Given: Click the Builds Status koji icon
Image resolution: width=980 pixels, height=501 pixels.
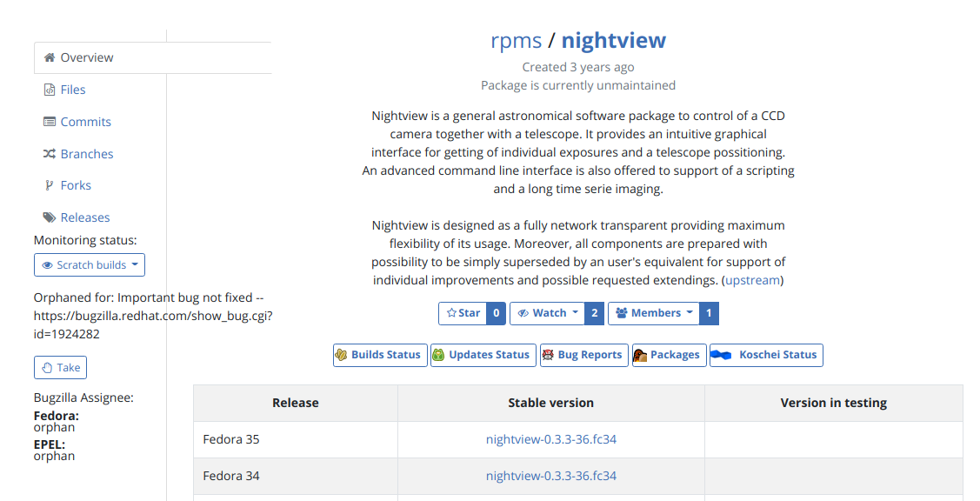Looking at the screenshot, I should pyautogui.click(x=341, y=355).
